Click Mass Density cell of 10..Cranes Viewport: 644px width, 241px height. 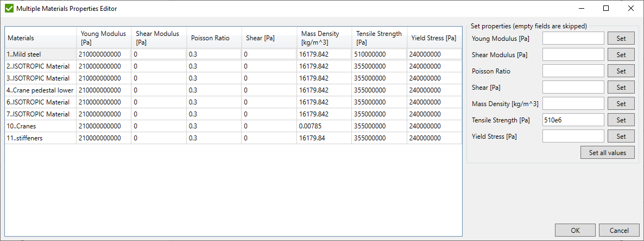pyautogui.click(x=324, y=126)
